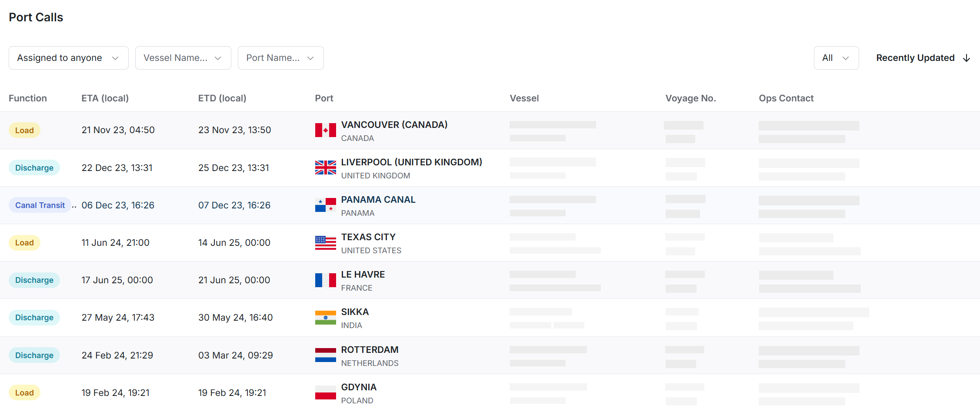Click the India flag icon
The height and width of the screenshot is (409, 980).
click(325, 318)
